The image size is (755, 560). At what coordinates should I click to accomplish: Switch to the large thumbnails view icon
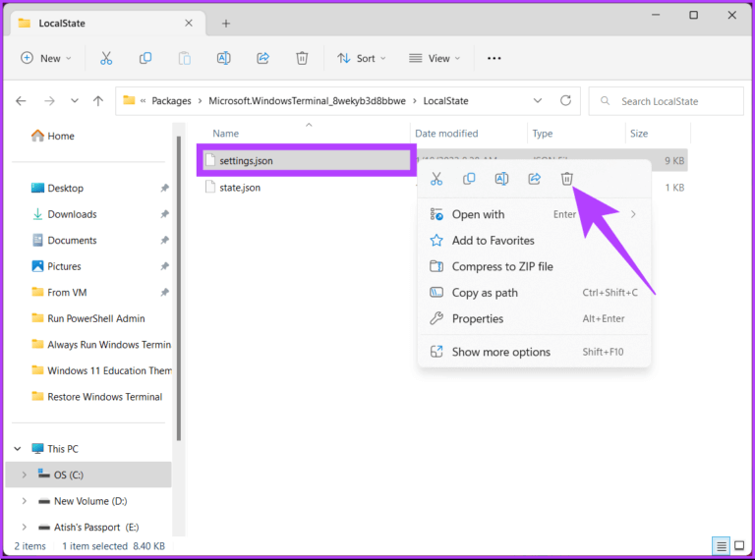(739, 545)
